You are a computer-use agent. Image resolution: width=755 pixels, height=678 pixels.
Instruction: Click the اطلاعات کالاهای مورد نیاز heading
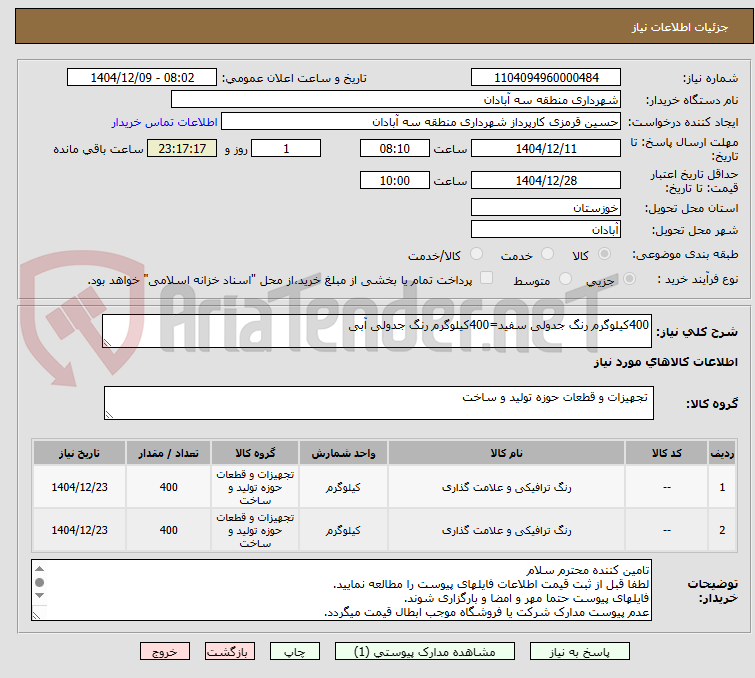pos(665,362)
